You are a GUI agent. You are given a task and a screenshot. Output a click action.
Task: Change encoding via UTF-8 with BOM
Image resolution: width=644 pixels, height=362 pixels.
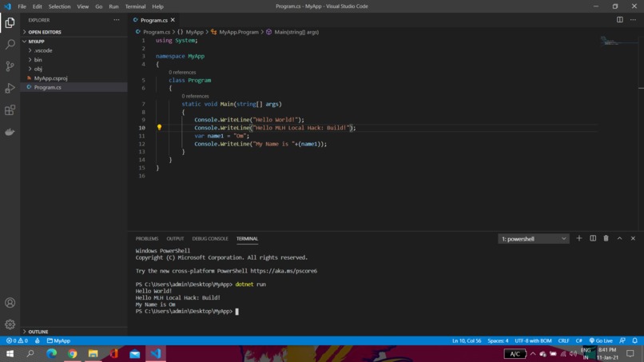tap(533, 340)
